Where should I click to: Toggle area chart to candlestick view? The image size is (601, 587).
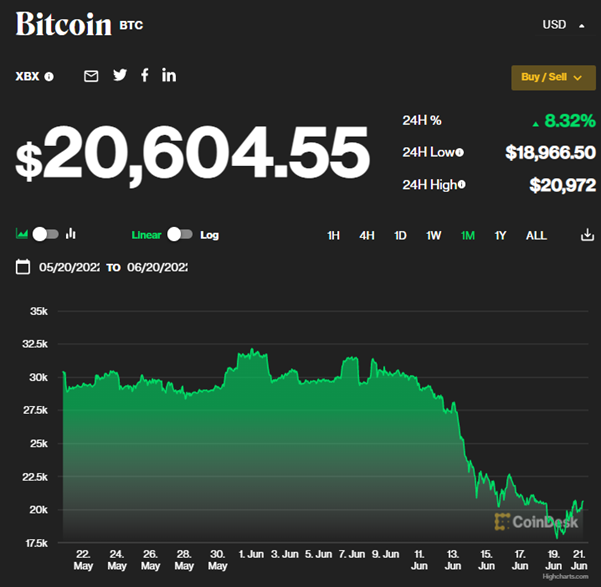pyautogui.click(x=46, y=234)
